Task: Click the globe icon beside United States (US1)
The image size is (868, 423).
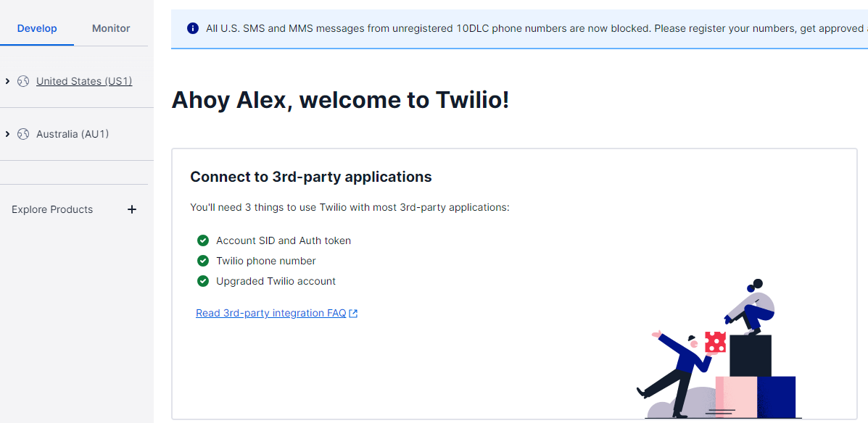Action: click(23, 81)
